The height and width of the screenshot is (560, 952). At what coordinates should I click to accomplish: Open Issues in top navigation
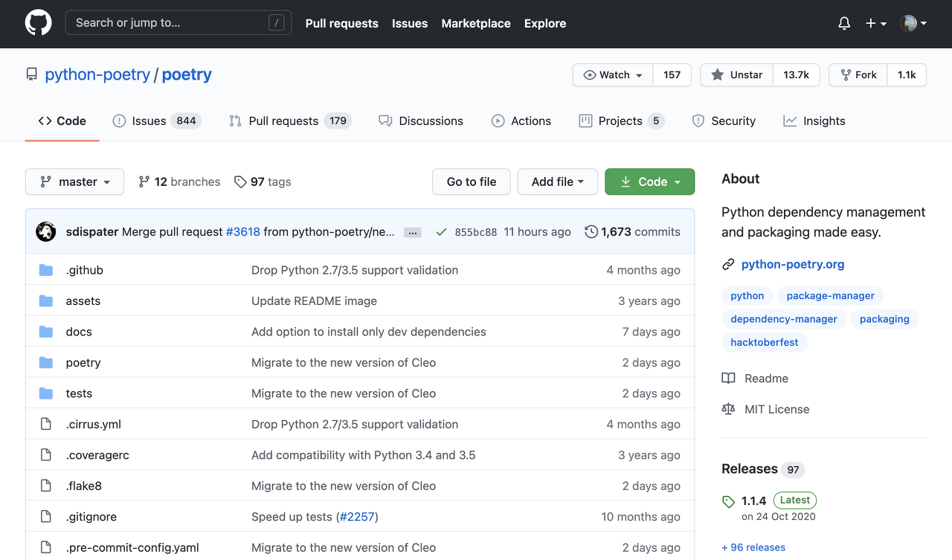410,24
